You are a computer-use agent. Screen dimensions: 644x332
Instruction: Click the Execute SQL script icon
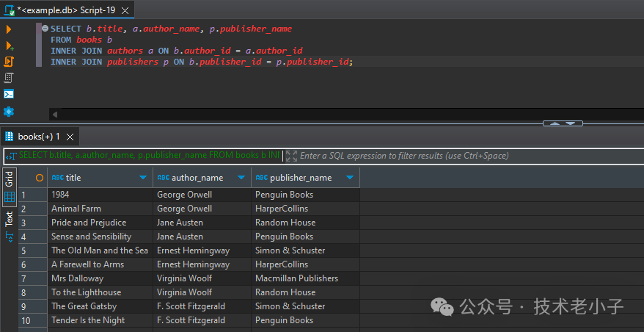(x=9, y=62)
